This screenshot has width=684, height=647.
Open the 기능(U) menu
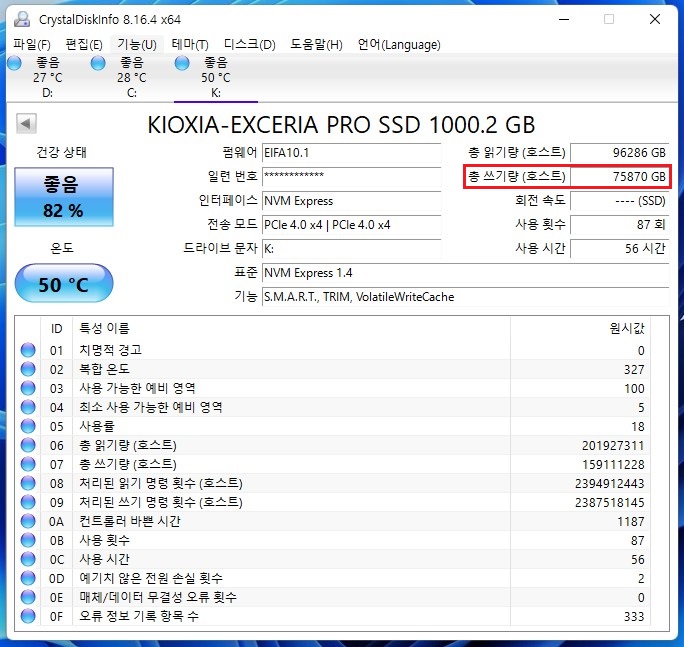click(137, 45)
